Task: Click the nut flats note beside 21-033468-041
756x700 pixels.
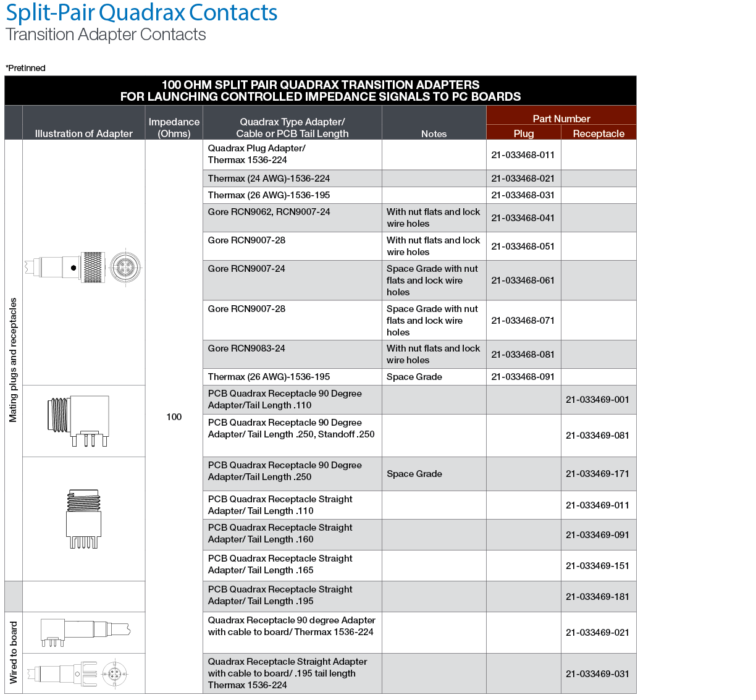Action: (x=434, y=217)
